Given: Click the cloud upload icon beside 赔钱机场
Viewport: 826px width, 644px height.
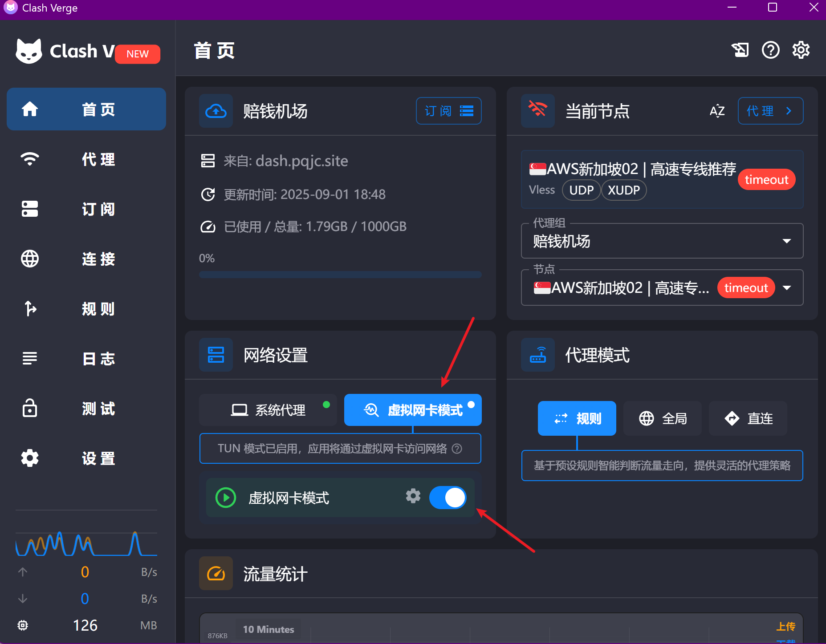Looking at the screenshot, I should 216,111.
